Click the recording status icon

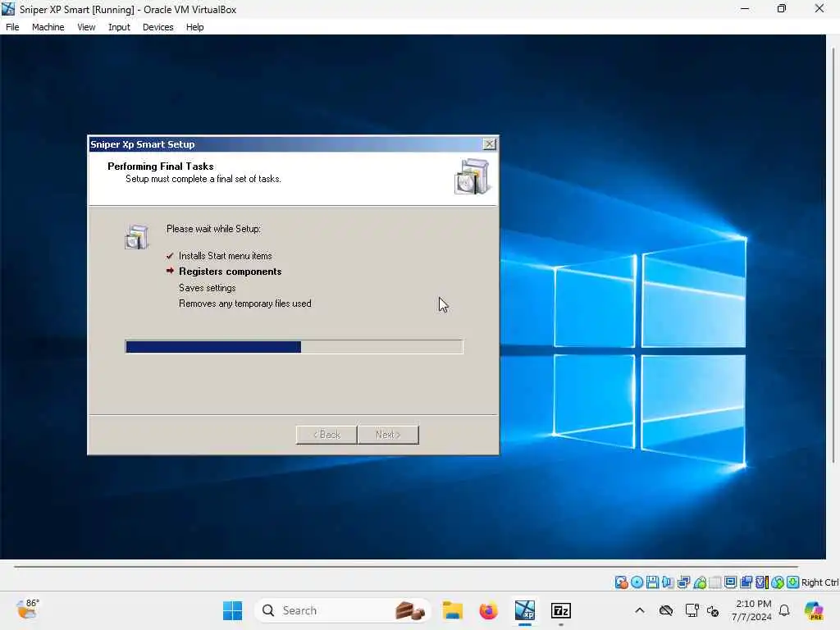click(x=746, y=582)
